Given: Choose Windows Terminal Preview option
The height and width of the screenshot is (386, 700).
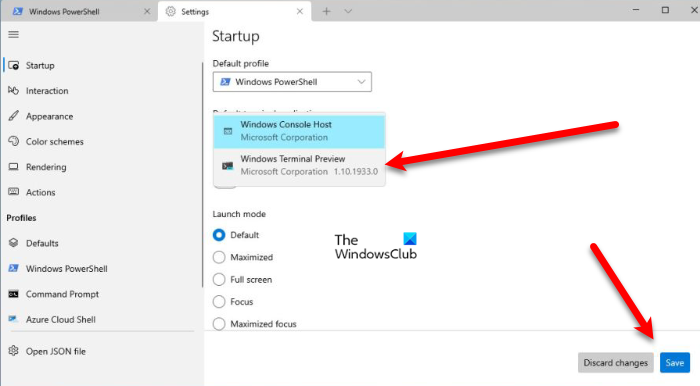Looking at the screenshot, I should (299, 166).
